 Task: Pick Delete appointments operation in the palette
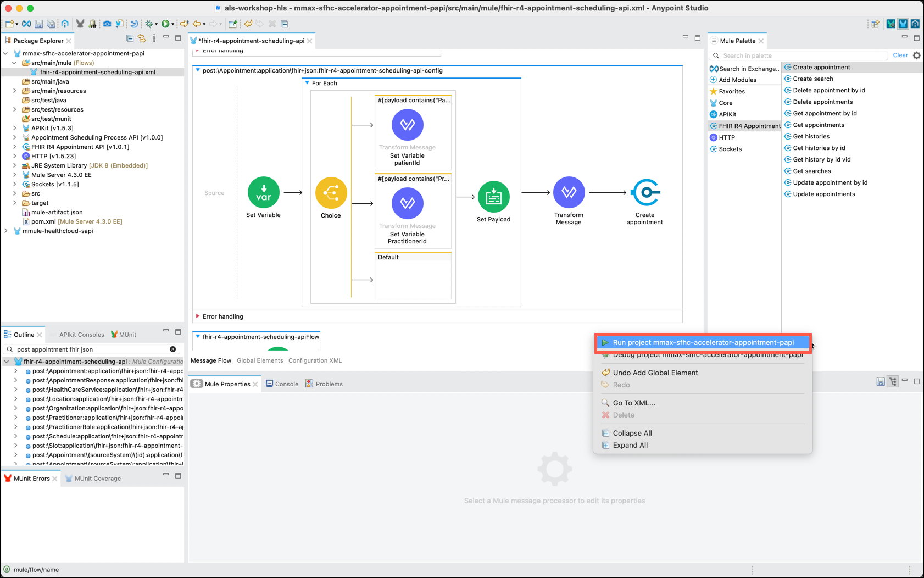click(819, 102)
